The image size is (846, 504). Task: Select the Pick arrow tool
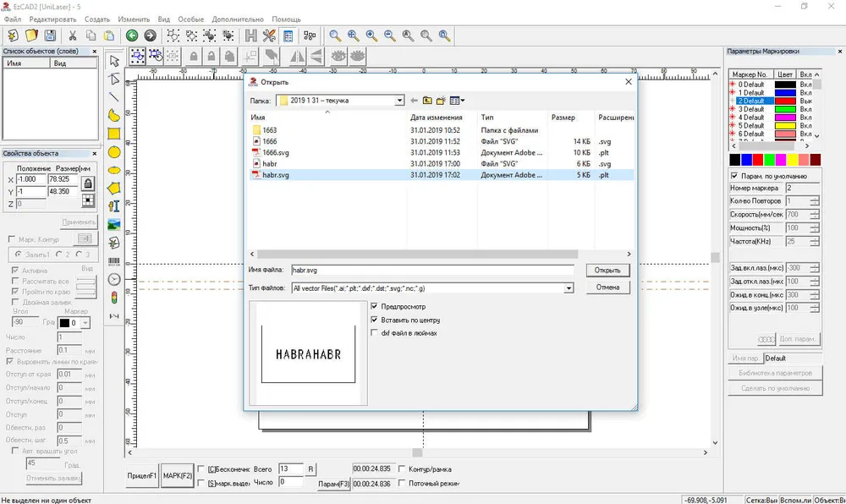[114, 61]
